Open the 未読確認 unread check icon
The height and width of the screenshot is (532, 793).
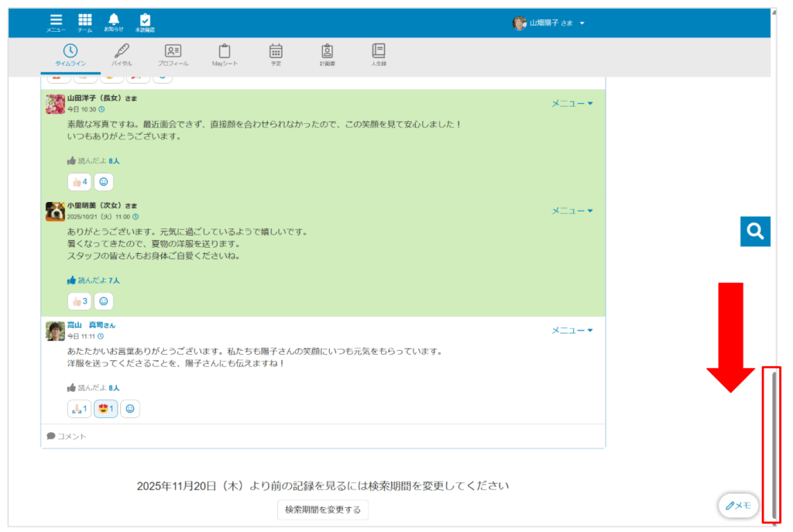click(x=144, y=21)
